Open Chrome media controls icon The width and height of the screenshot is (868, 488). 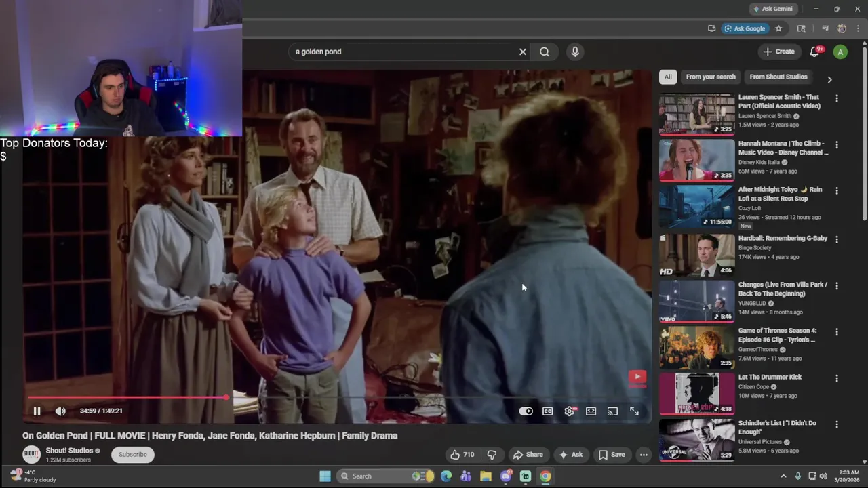825,28
